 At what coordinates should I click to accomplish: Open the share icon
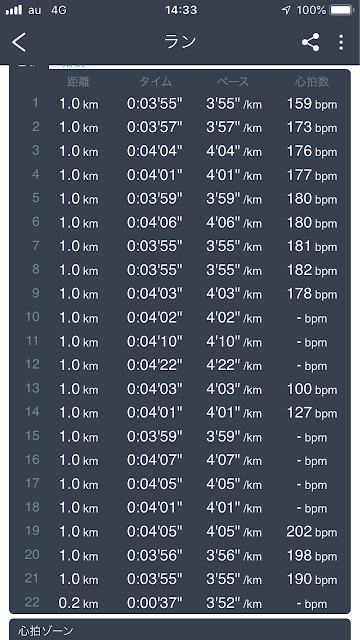pyautogui.click(x=311, y=42)
